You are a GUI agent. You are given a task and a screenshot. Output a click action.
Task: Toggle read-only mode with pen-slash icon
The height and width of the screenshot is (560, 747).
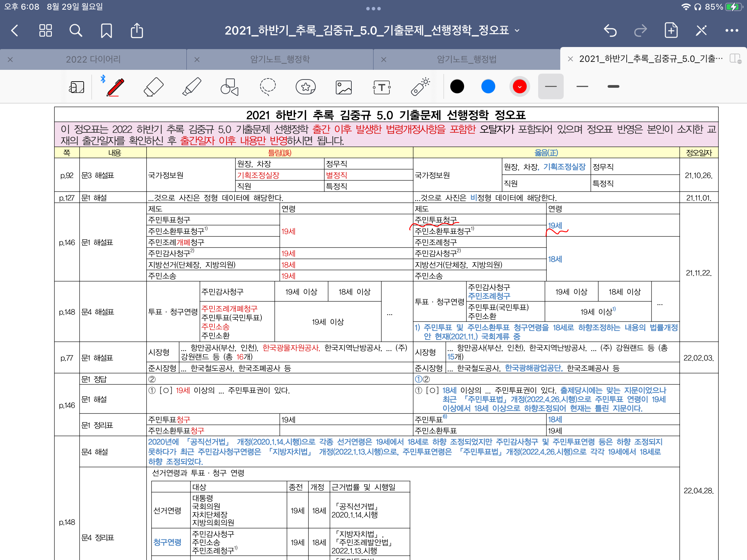(x=701, y=30)
